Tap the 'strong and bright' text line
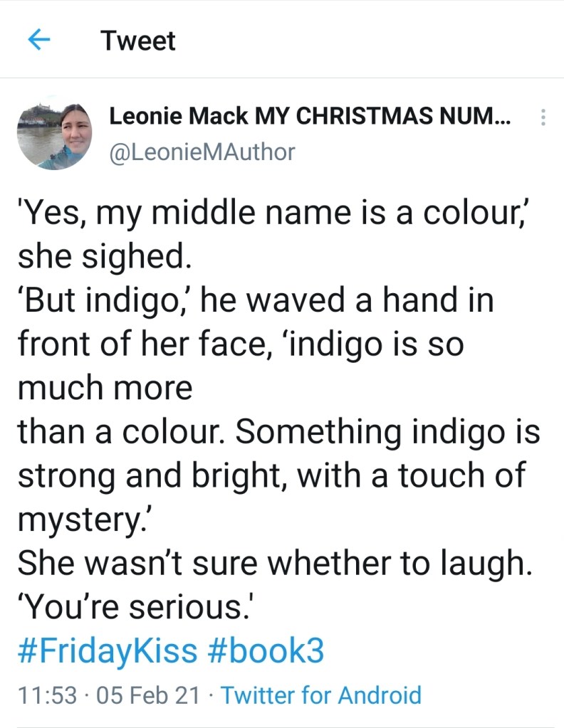Viewport: 564px width, 728px height. pos(271,476)
